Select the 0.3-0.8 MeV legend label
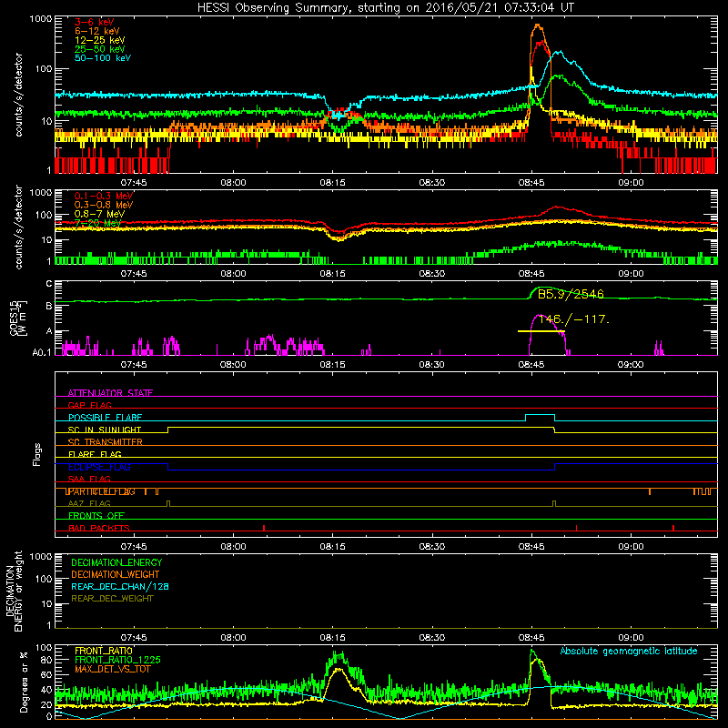Viewport: 728px width, 728px height. pyautogui.click(x=104, y=205)
